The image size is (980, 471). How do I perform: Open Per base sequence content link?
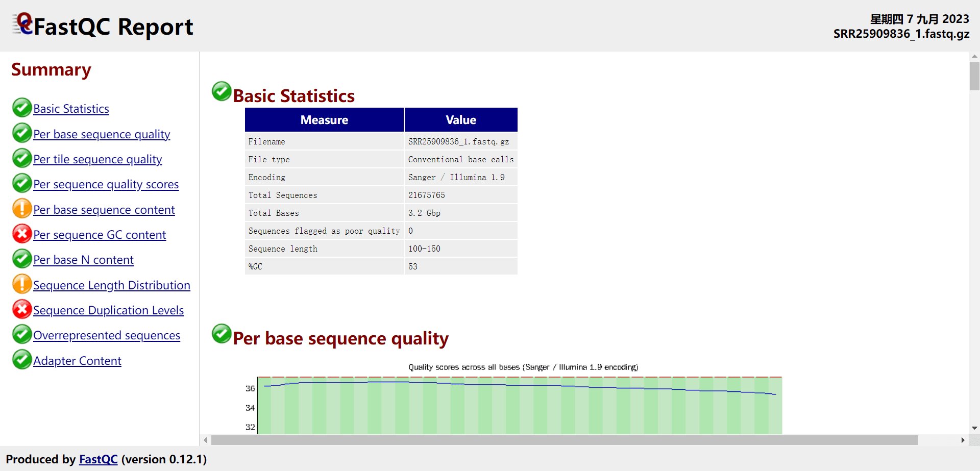104,210
